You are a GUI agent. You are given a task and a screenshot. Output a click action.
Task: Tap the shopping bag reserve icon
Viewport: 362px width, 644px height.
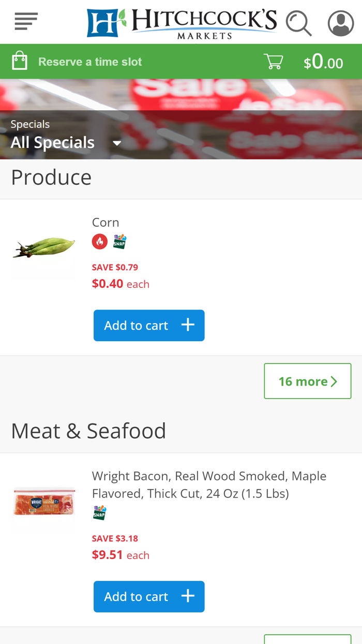[x=20, y=61]
